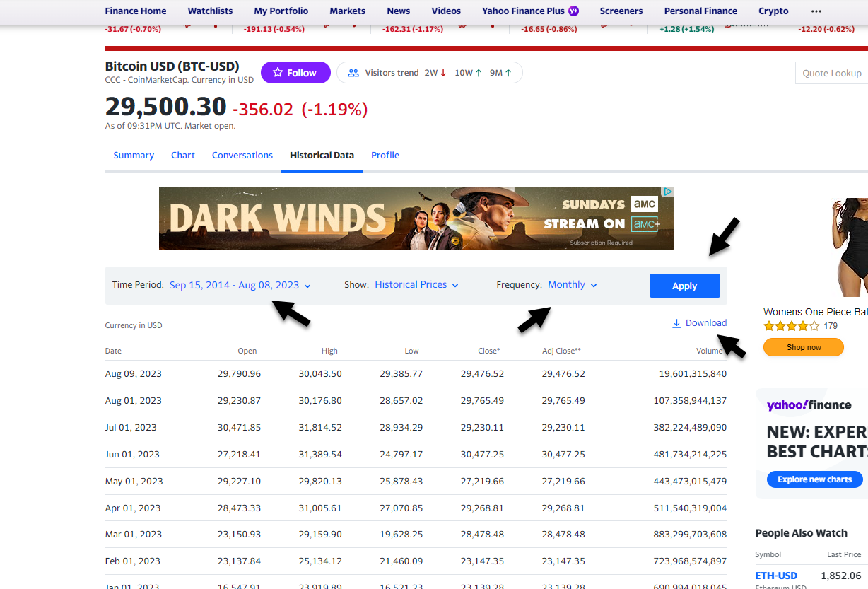The height and width of the screenshot is (589, 868).
Task: Click the purple Follow button
Action: tap(295, 73)
